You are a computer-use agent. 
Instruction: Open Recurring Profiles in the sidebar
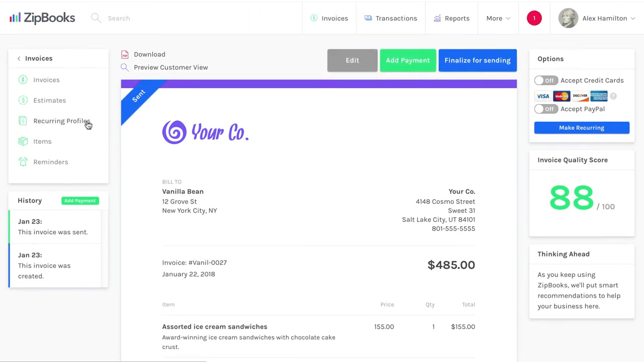pyautogui.click(x=62, y=121)
